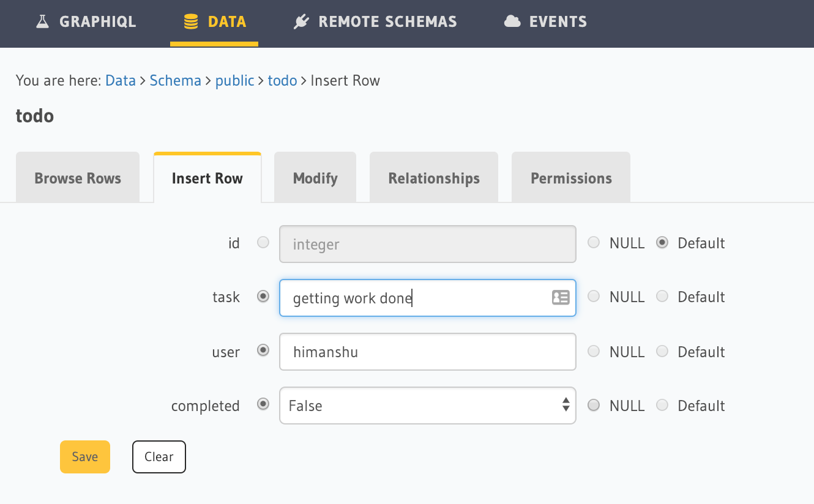Open the Relationships tab
Viewport: 814px width, 504px height.
coord(433,178)
